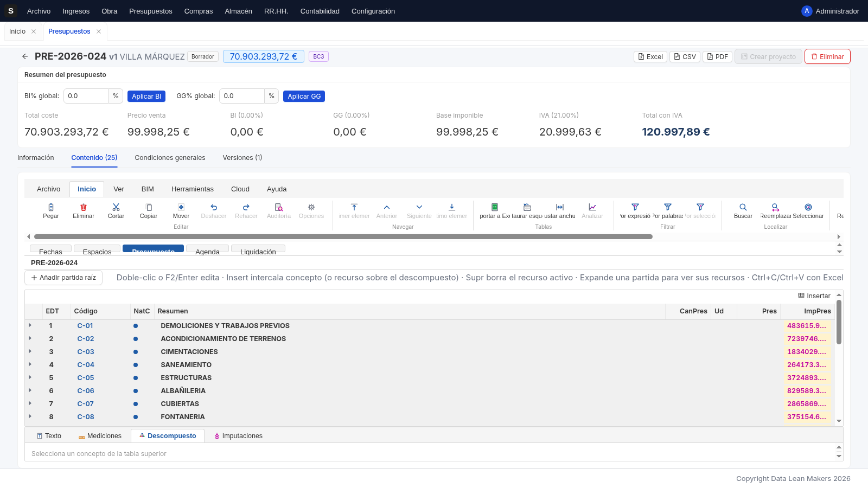Click the adjust width icon

[x=560, y=207]
